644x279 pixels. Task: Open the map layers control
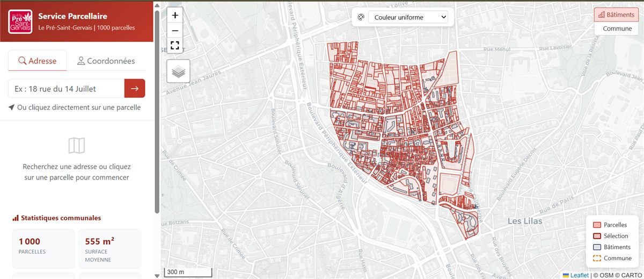[178, 71]
